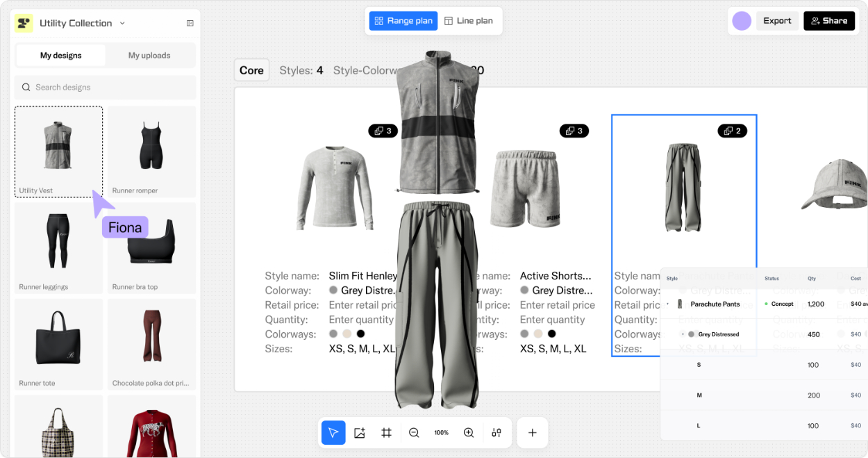
Task: Click the plus add button in bottom bar
Action: (533, 432)
